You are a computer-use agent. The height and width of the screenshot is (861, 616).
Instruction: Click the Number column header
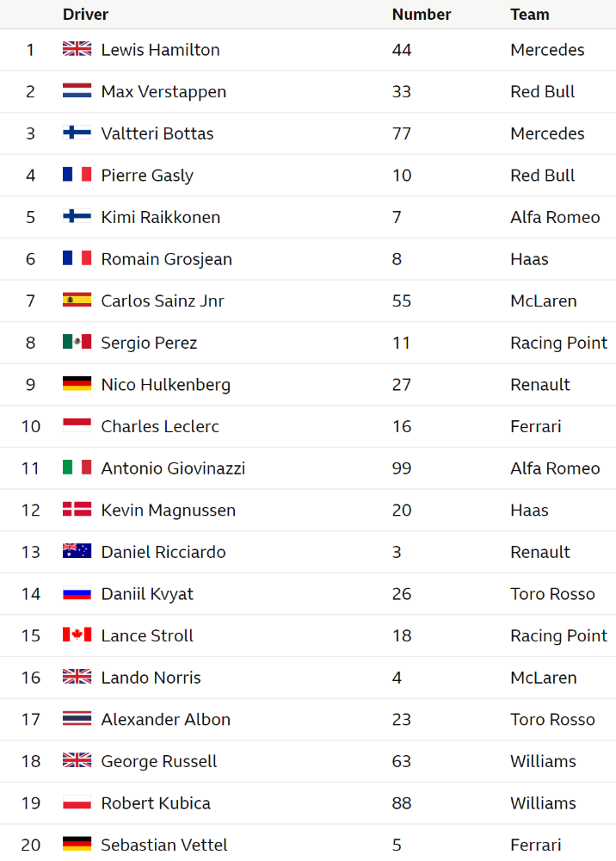(x=422, y=15)
